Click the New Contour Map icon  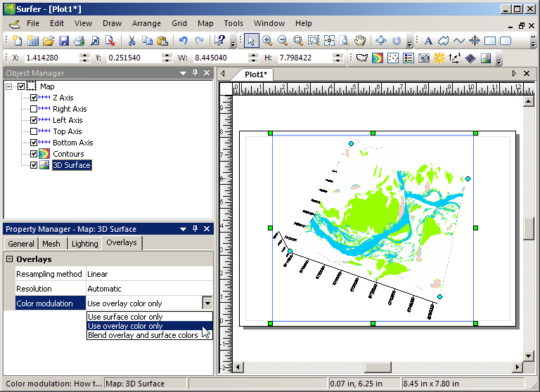(x=377, y=58)
